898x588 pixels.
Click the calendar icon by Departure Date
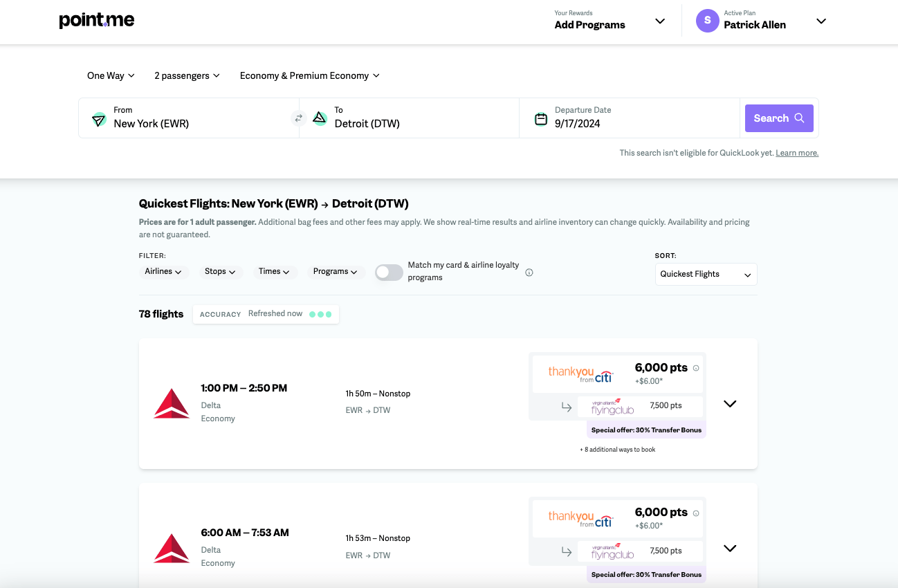pyautogui.click(x=541, y=119)
